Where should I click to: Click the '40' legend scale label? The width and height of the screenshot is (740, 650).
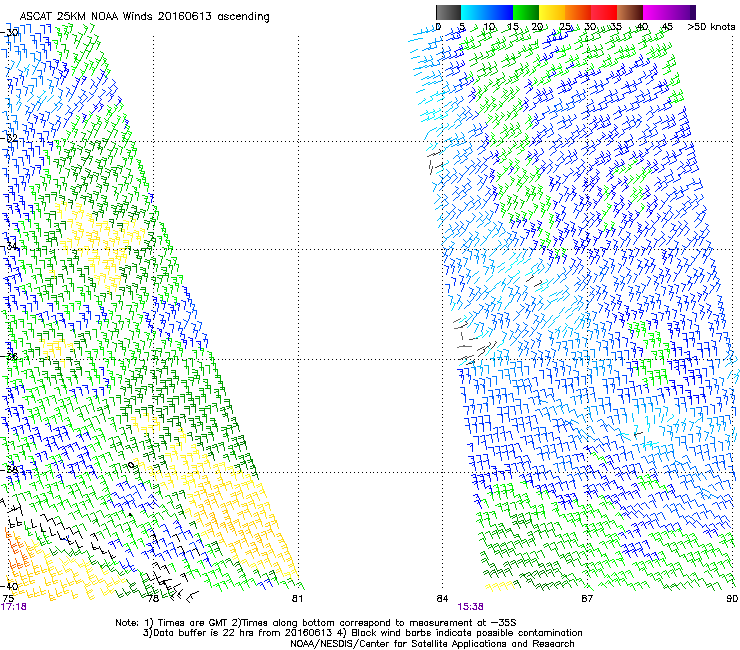coord(642,27)
